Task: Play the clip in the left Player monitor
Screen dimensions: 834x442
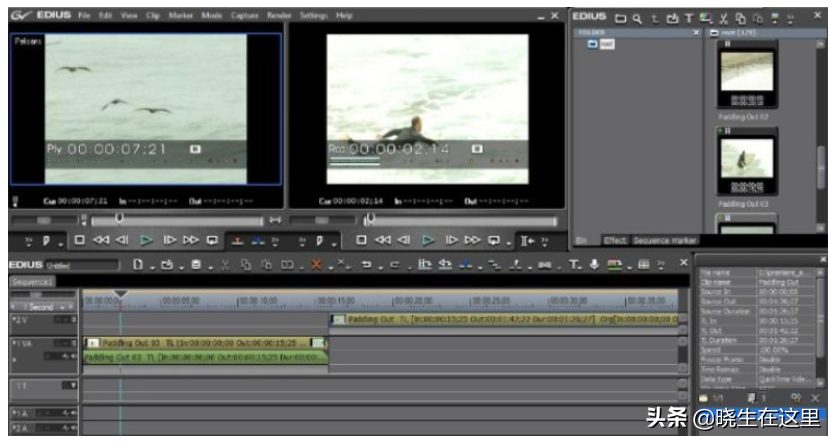Action: click(146, 240)
